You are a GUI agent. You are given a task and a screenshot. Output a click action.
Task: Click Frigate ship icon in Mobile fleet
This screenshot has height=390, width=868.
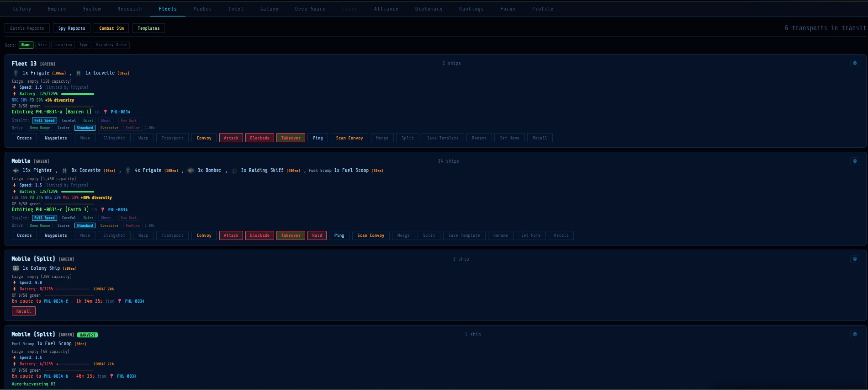pyautogui.click(x=128, y=171)
